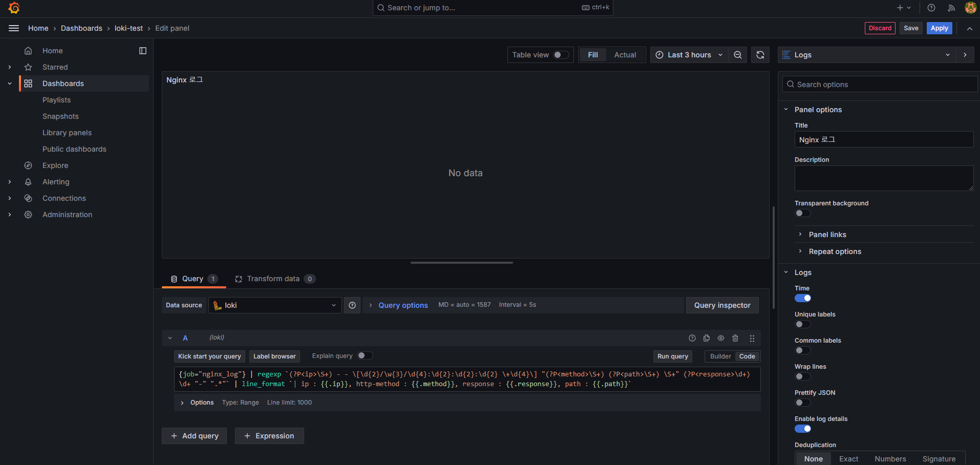
Task: Select Actual panel size
Action: [x=625, y=55]
